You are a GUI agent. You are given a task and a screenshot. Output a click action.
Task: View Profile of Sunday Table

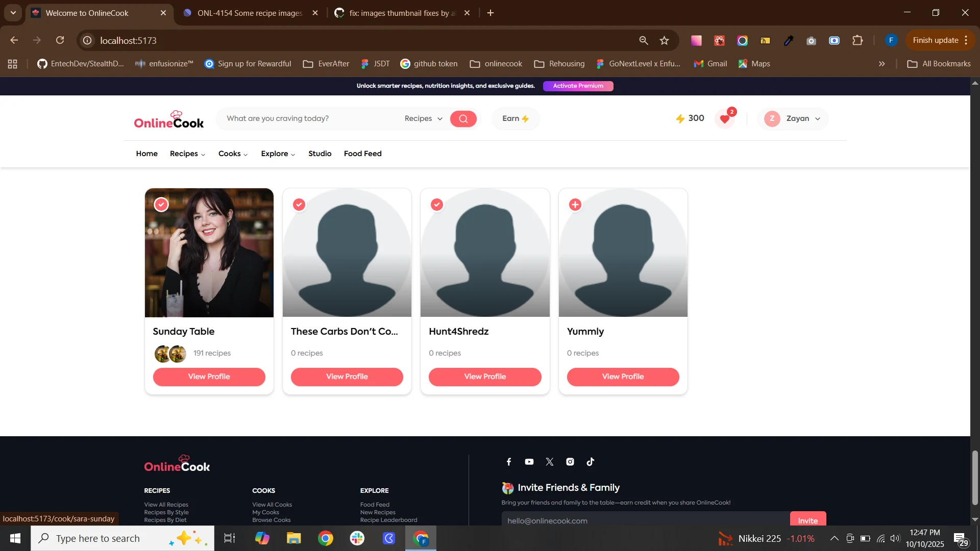tap(209, 377)
